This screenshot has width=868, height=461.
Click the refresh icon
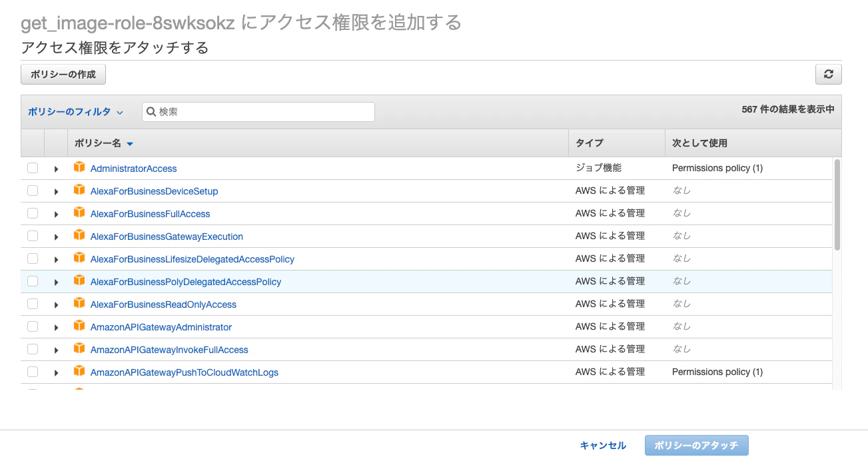tap(828, 74)
